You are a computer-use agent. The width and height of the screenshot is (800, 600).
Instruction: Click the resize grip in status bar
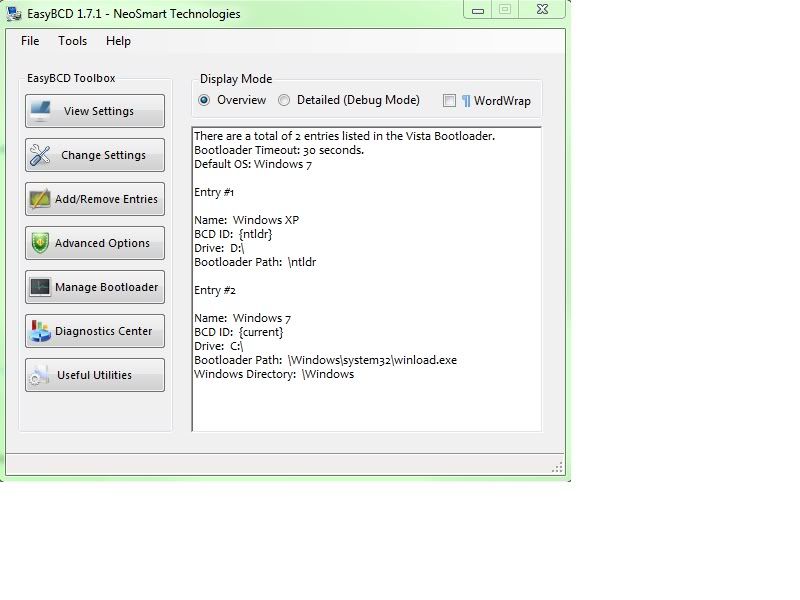[557, 468]
